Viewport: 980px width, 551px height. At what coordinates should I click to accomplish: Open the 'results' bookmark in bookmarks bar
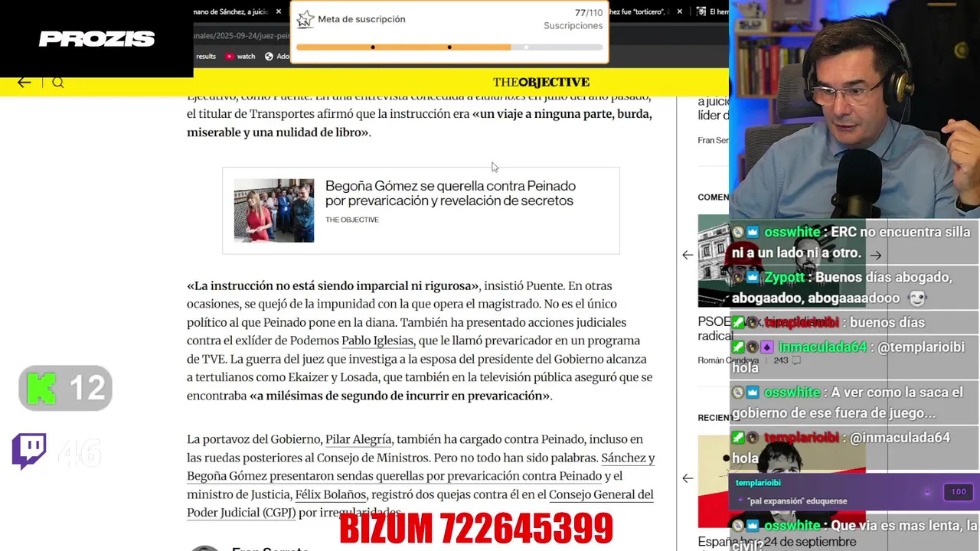(206, 56)
